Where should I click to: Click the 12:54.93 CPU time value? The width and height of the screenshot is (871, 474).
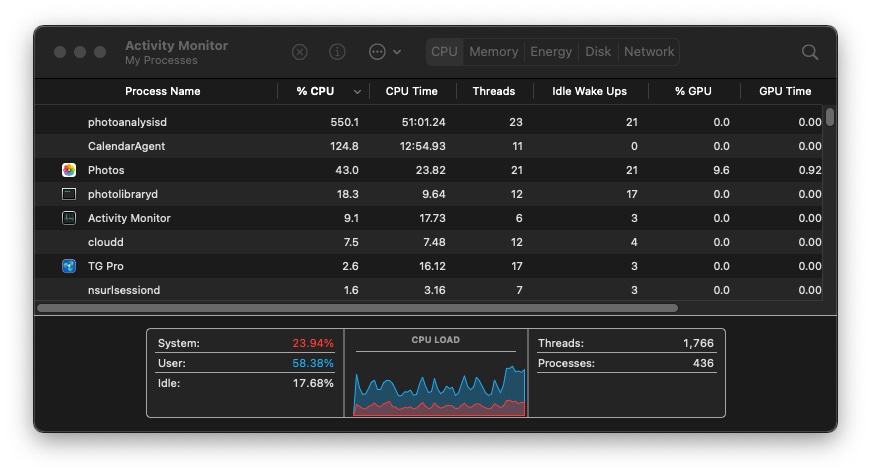pos(423,146)
